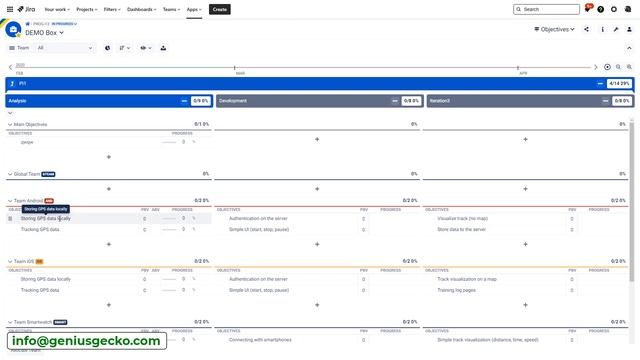Click the export download icon

pos(163,48)
